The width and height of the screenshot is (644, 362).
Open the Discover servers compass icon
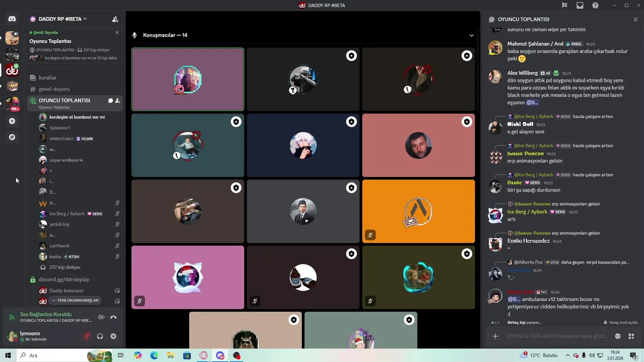click(x=12, y=137)
